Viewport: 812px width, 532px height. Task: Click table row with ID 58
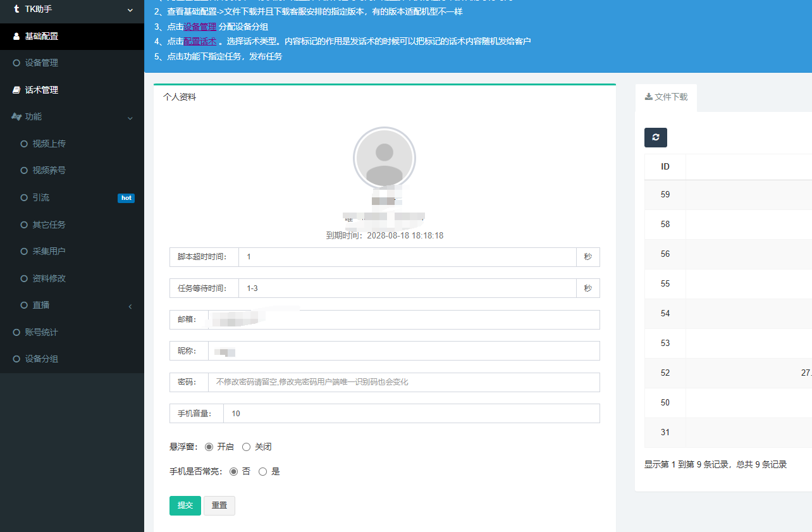click(729, 224)
